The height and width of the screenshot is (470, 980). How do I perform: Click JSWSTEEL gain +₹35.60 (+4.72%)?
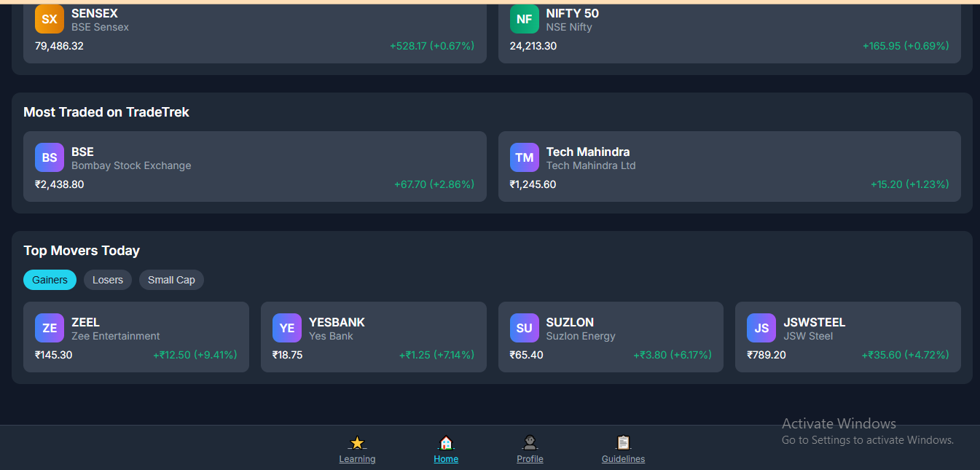coord(906,355)
